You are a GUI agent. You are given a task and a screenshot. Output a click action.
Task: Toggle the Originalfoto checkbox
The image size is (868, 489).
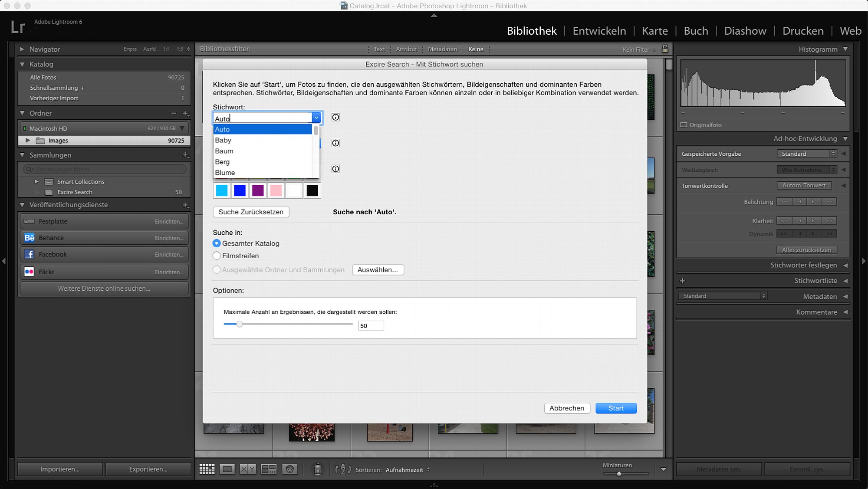(x=684, y=125)
